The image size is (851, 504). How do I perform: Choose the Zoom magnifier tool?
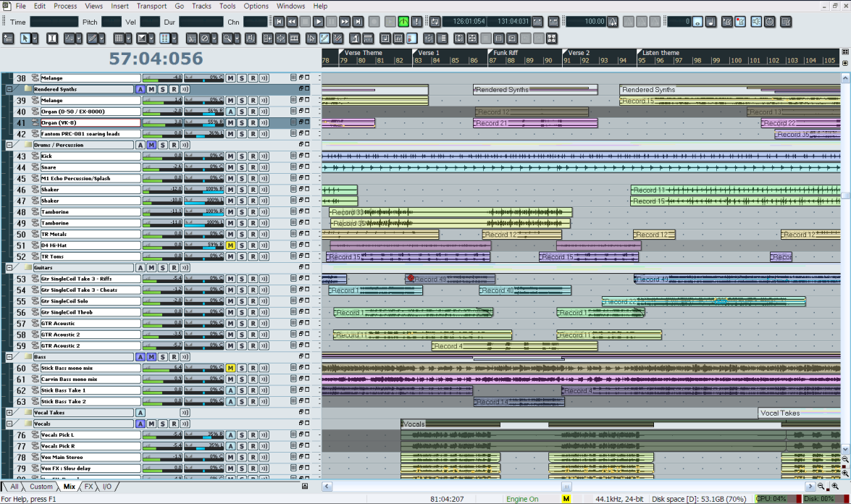click(x=229, y=38)
